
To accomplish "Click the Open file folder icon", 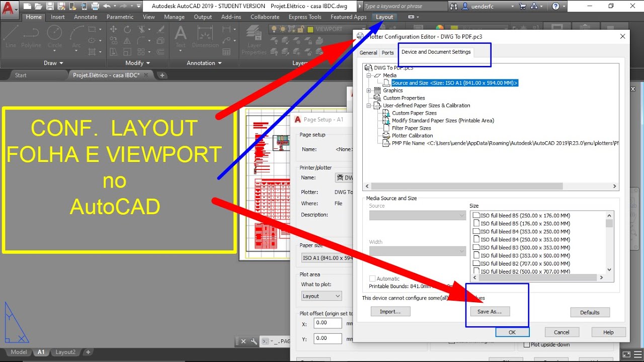I will pyautogui.click(x=38, y=6).
